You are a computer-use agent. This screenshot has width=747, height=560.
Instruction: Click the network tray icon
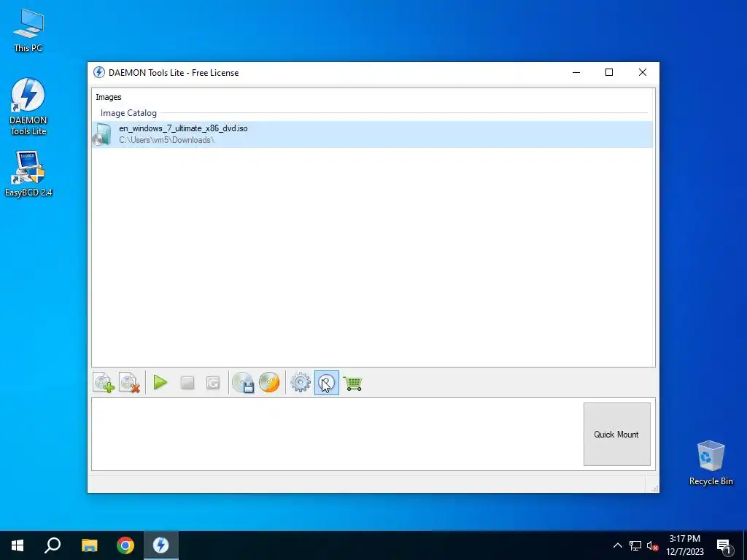tap(635, 545)
